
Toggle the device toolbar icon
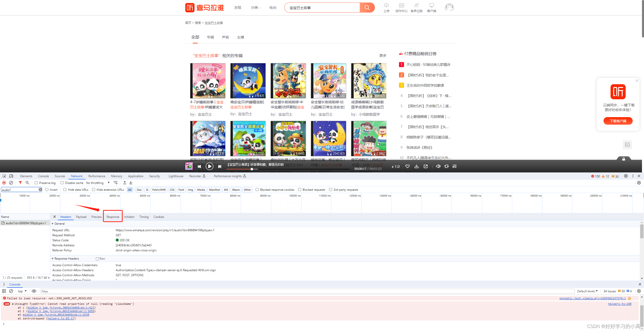point(11,176)
